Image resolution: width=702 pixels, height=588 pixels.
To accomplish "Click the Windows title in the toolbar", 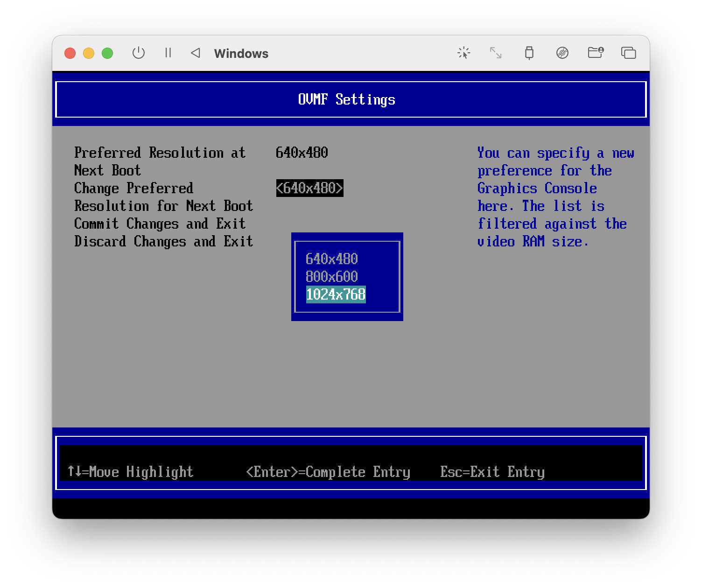I will pyautogui.click(x=241, y=54).
